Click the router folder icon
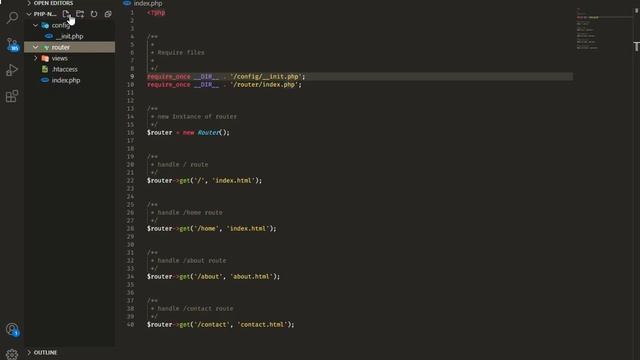 tap(46, 47)
